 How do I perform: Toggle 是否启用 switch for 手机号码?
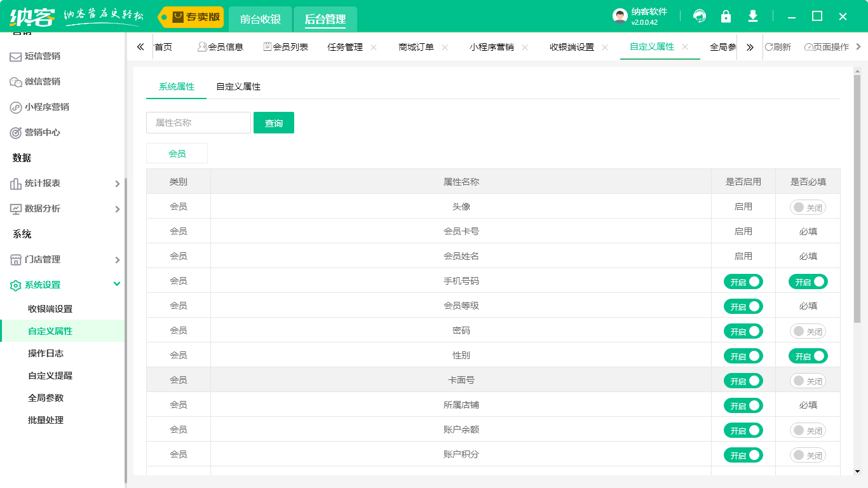pyautogui.click(x=743, y=281)
